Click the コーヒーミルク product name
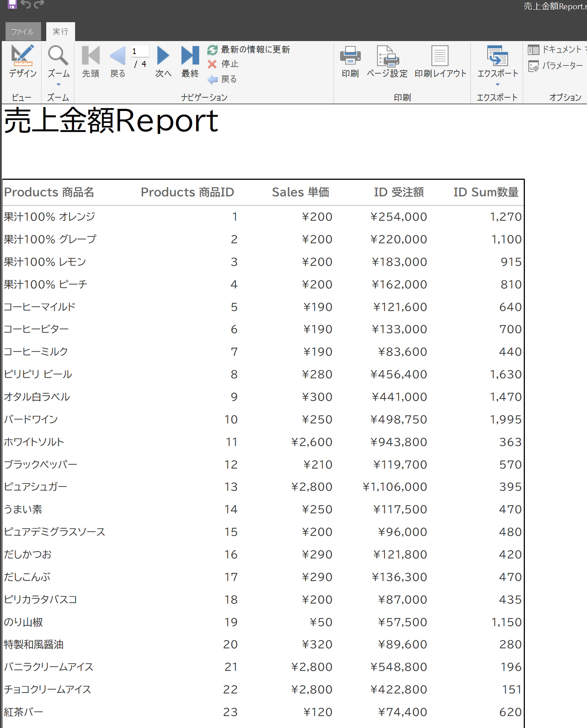This screenshot has height=728, width=587. (x=36, y=352)
